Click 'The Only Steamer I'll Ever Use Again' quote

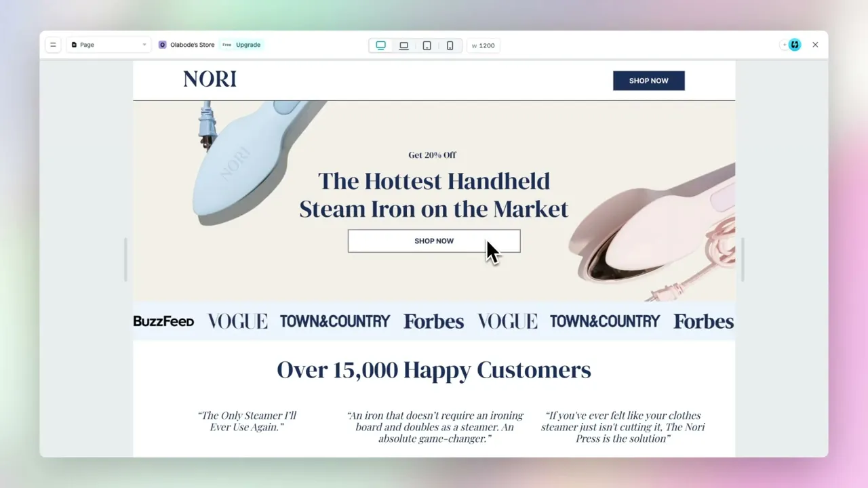(x=247, y=421)
